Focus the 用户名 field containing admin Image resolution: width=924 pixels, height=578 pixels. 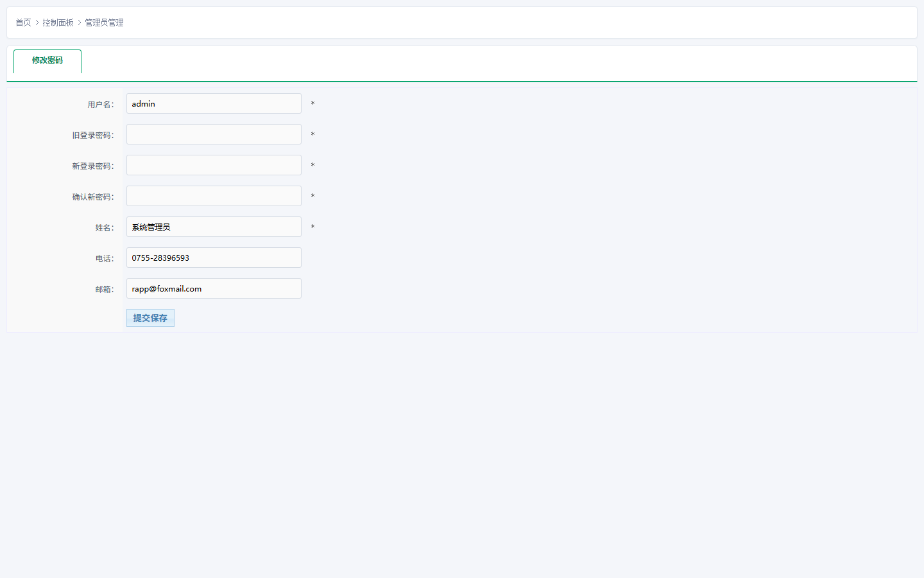(214, 103)
